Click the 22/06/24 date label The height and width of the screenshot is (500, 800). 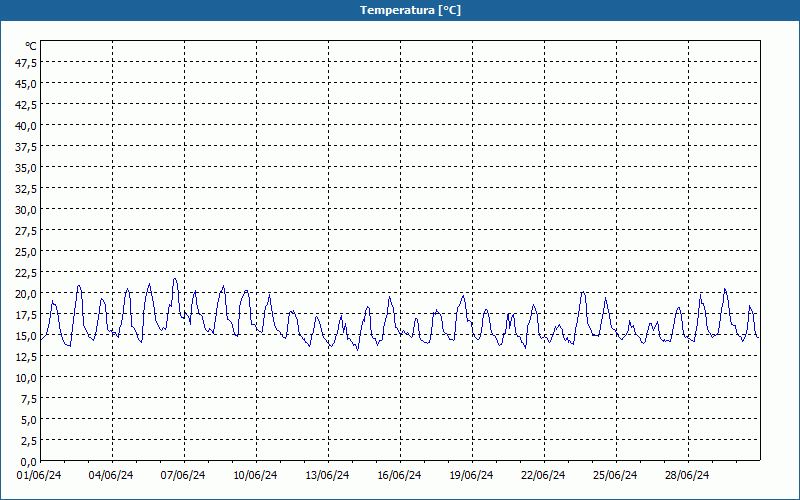[543, 475]
